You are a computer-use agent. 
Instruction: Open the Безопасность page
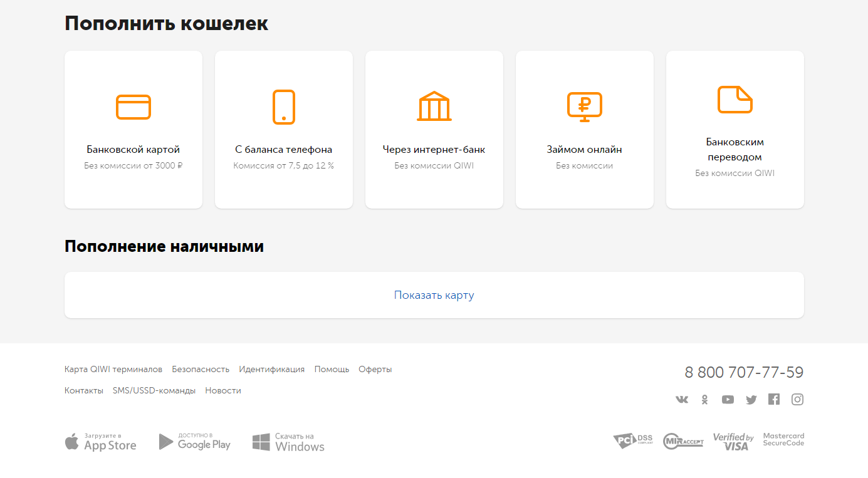(x=201, y=369)
